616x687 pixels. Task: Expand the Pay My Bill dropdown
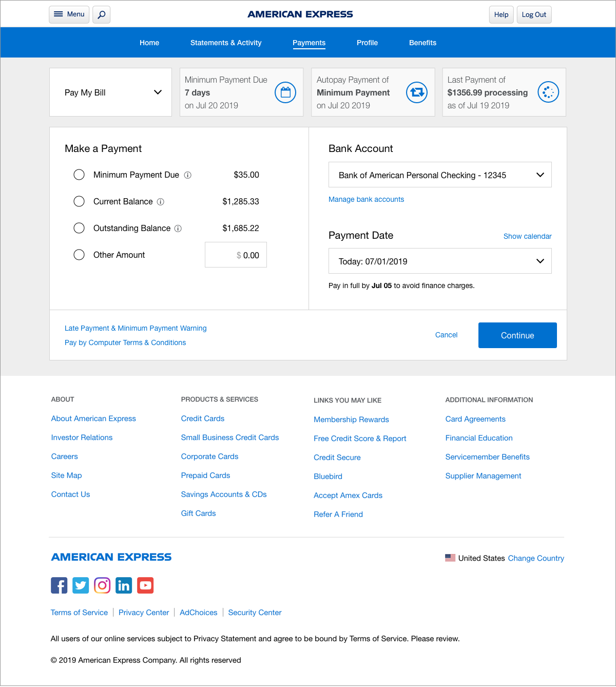[111, 92]
